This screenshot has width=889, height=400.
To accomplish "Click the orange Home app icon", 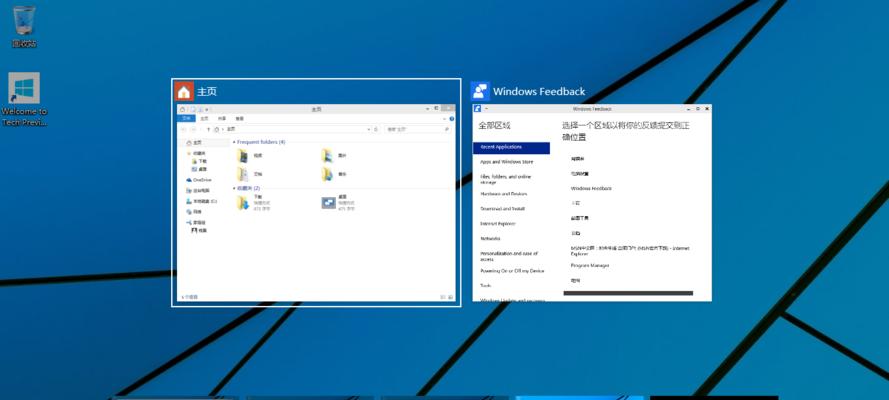I will pyautogui.click(x=184, y=91).
